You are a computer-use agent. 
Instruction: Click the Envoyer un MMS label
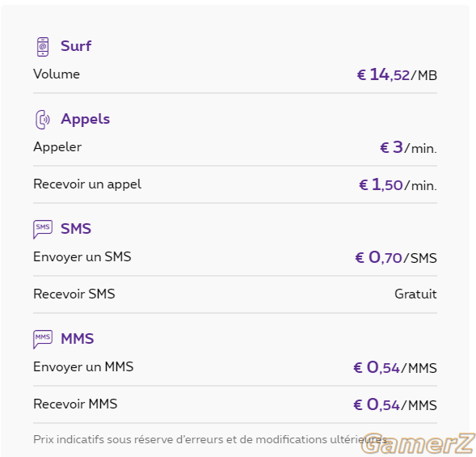click(x=83, y=367)
